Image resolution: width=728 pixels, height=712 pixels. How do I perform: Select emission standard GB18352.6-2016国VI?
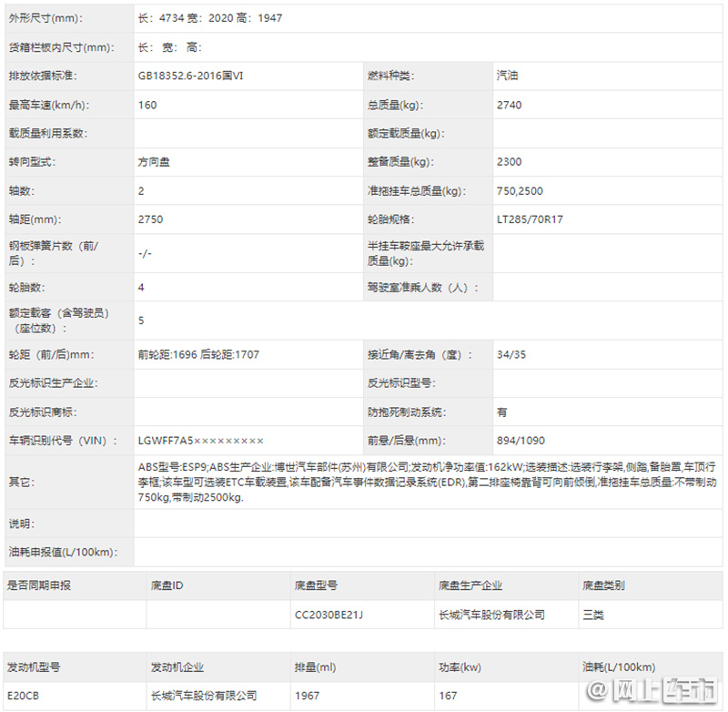190,76
